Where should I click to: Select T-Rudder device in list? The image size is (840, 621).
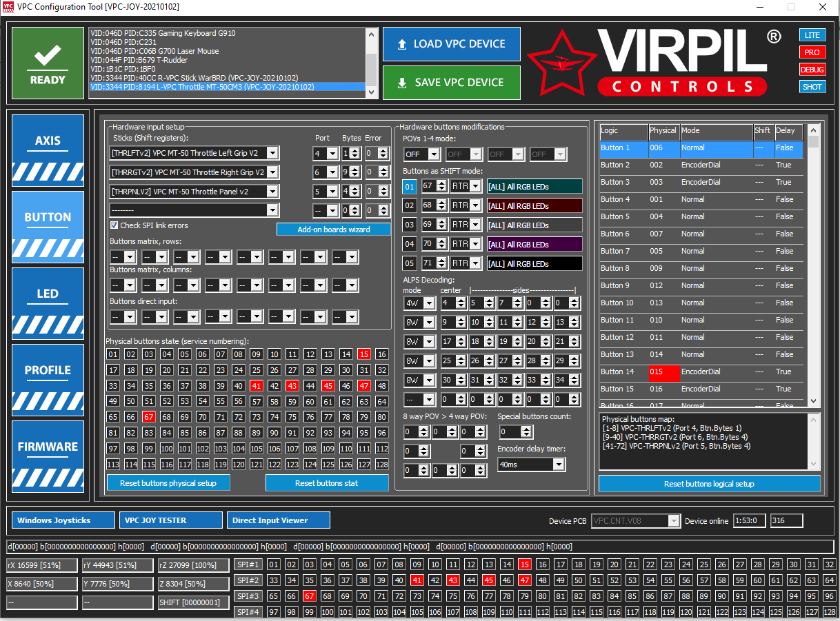(228, 60)
